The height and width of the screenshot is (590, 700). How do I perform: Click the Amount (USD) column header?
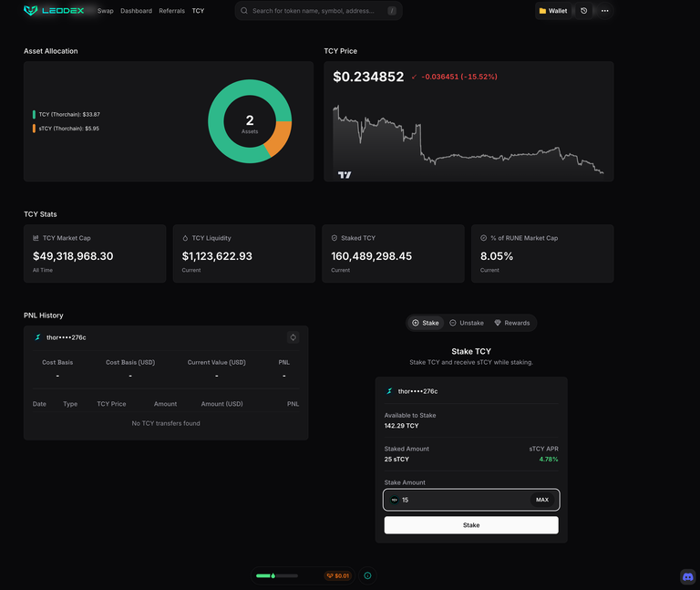point(221,404)
